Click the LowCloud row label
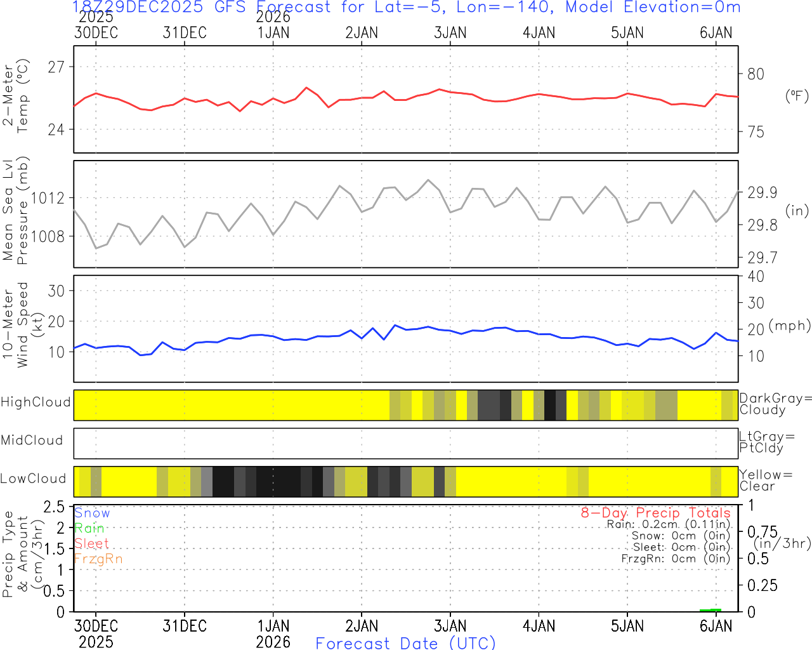 33,479
